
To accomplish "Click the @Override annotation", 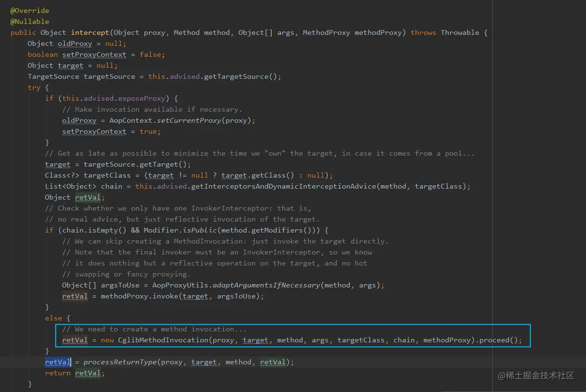I will pyautogui.click(x=30, y=11).
